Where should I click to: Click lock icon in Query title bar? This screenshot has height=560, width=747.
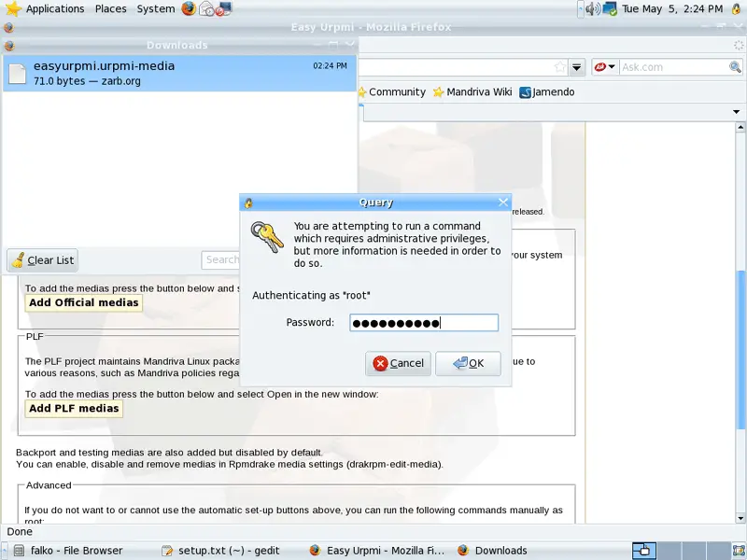click(248, 203)
